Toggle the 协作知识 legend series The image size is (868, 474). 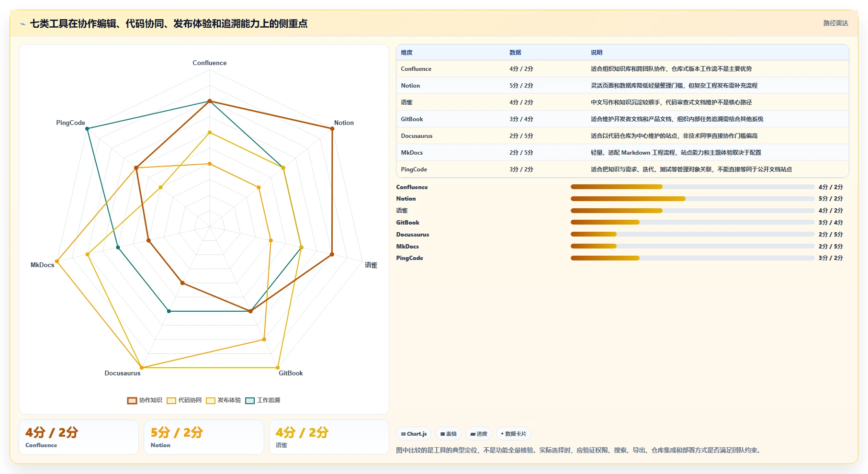pos(145,400)
